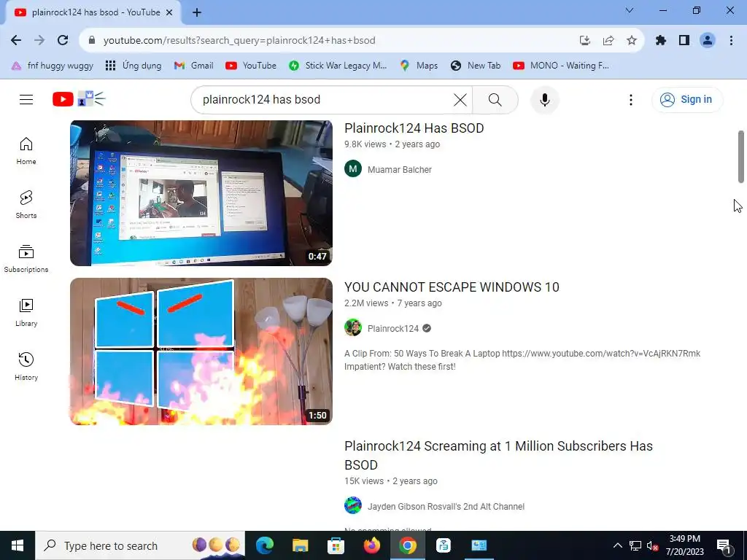
Task: Click the install/download page icon in address bar
Action: 585,41
